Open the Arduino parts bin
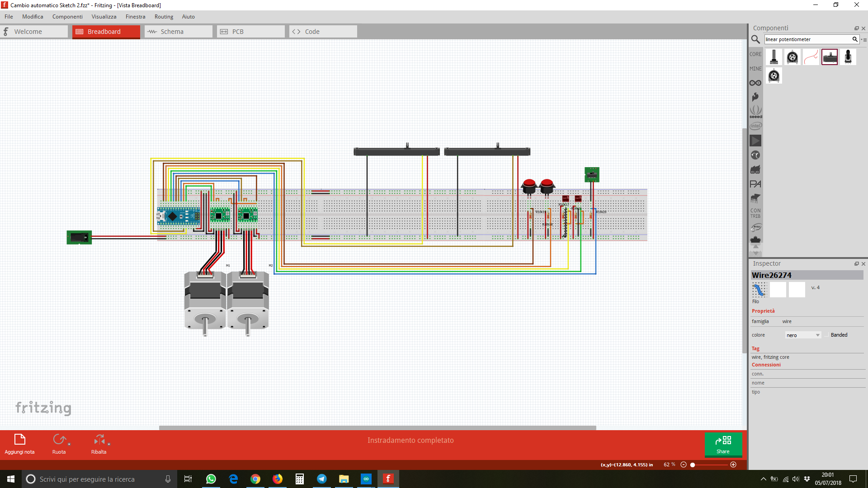Viewport: 868px width, 488px height. (755, 83)
